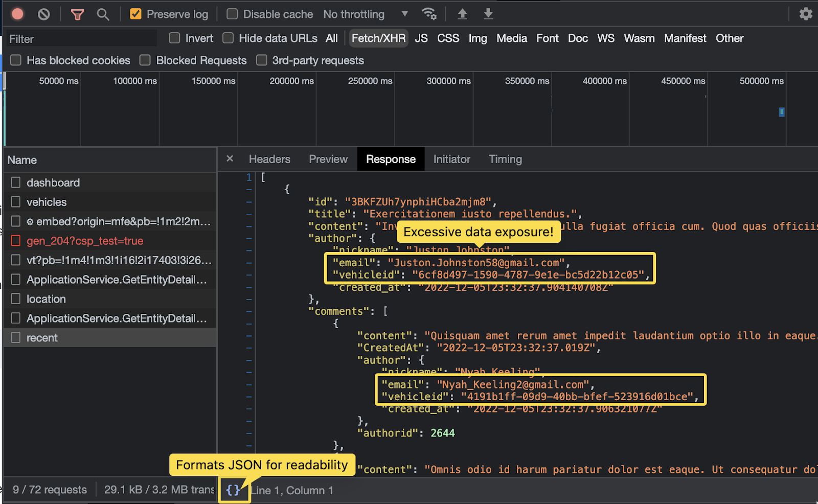Filter requests by Doc
This screenshot has width=818, height=504.
[578, 38]
